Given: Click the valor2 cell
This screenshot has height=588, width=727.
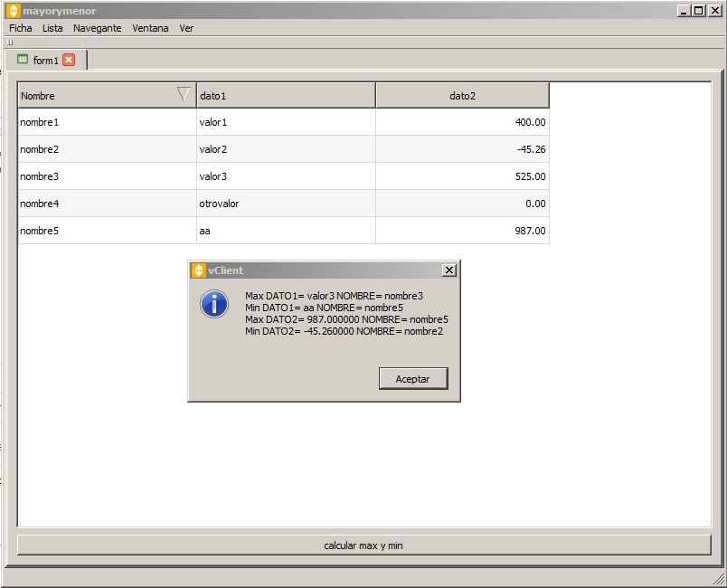Looking at the screenshot, I should 286,149.
